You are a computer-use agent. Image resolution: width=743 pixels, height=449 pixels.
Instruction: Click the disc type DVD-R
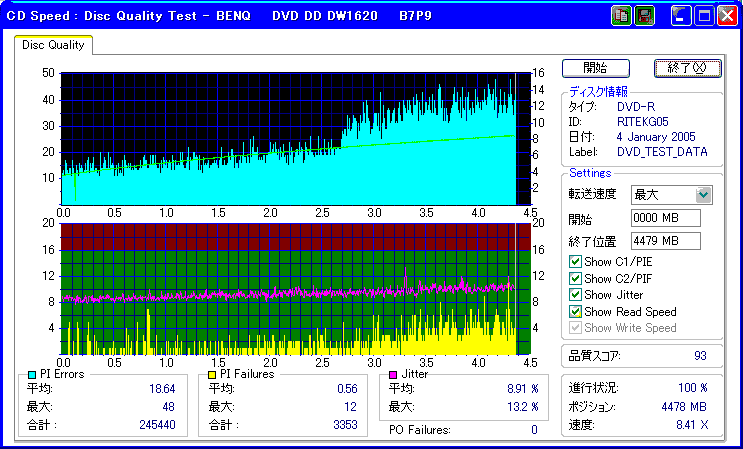pyautogui.click(x=636, y=107)
